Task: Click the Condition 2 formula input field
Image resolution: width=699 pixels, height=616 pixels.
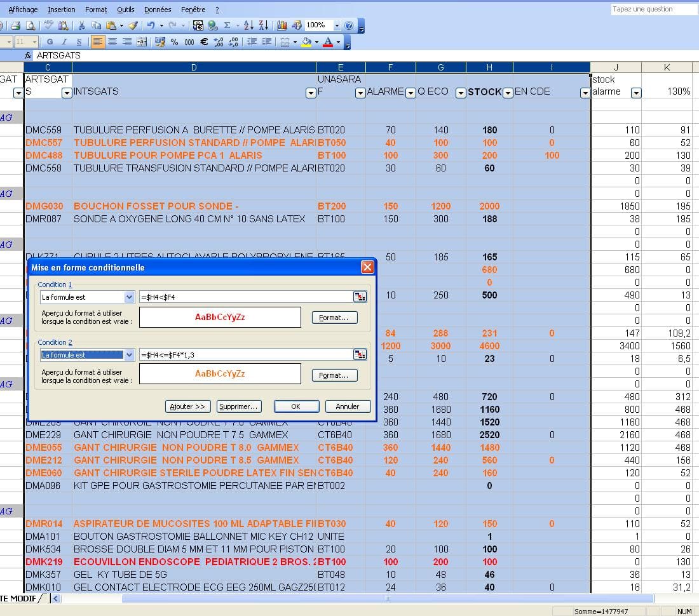Action: click(x=245, y=355)
